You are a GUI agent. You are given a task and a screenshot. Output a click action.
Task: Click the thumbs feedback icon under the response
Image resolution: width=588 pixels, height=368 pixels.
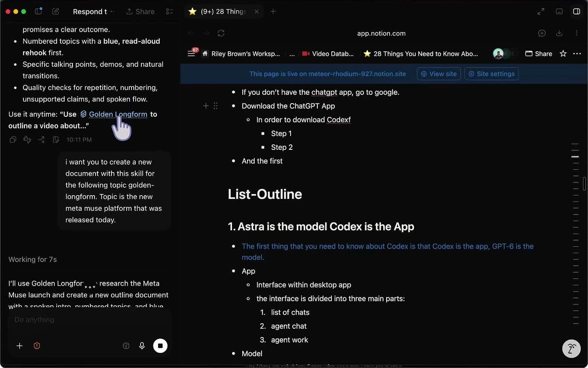tap(27, 140)
